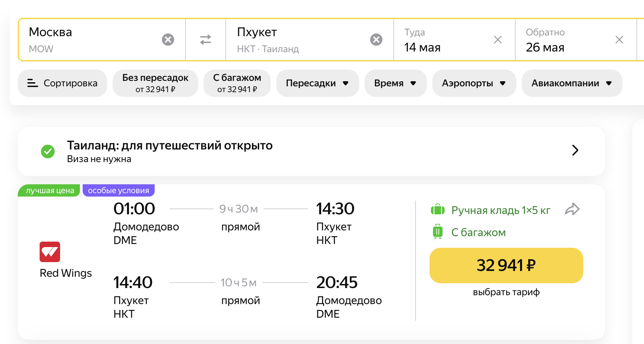
Task: Expand the Thailand travel info chevron
Action: (575, 150)
